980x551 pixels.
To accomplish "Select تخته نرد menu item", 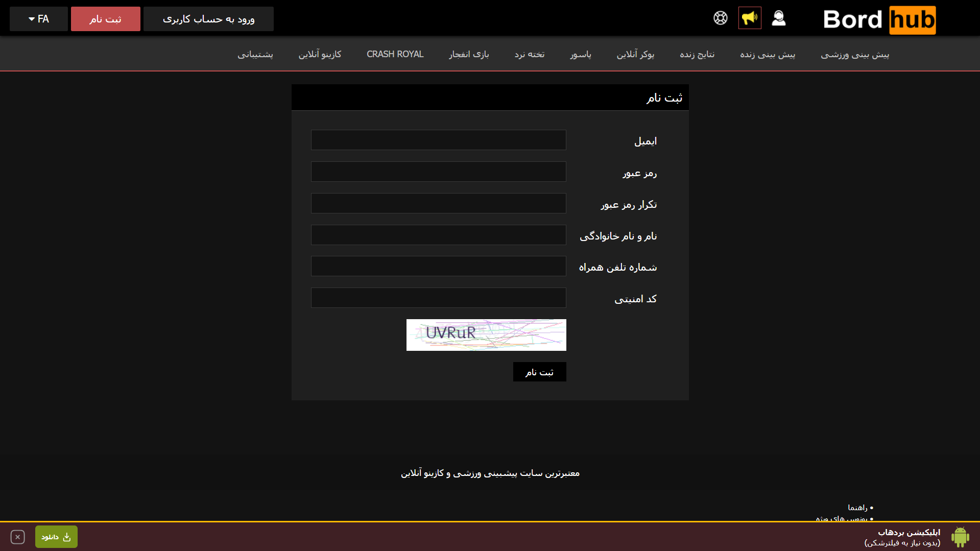I will pyautogui.click(x=530, y=54).
